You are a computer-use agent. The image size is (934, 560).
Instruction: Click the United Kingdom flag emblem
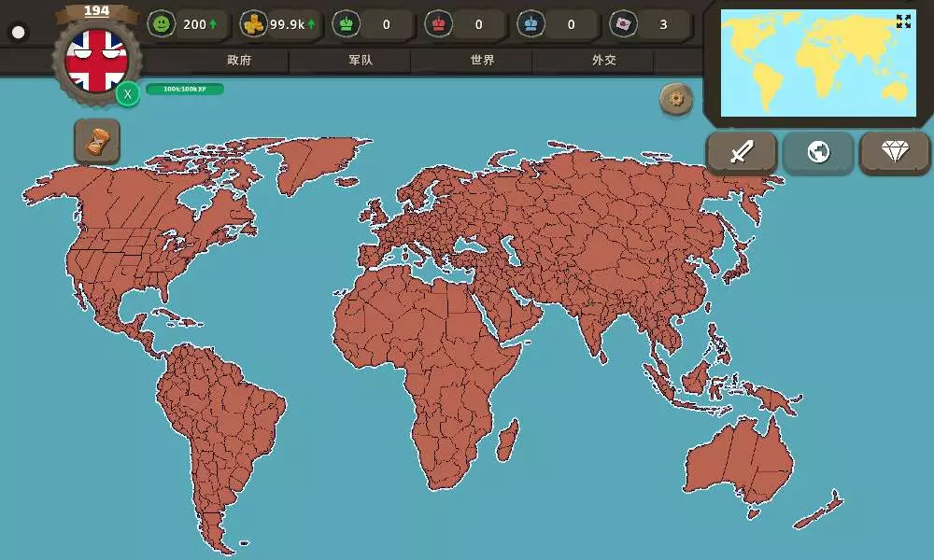(96, 62)
